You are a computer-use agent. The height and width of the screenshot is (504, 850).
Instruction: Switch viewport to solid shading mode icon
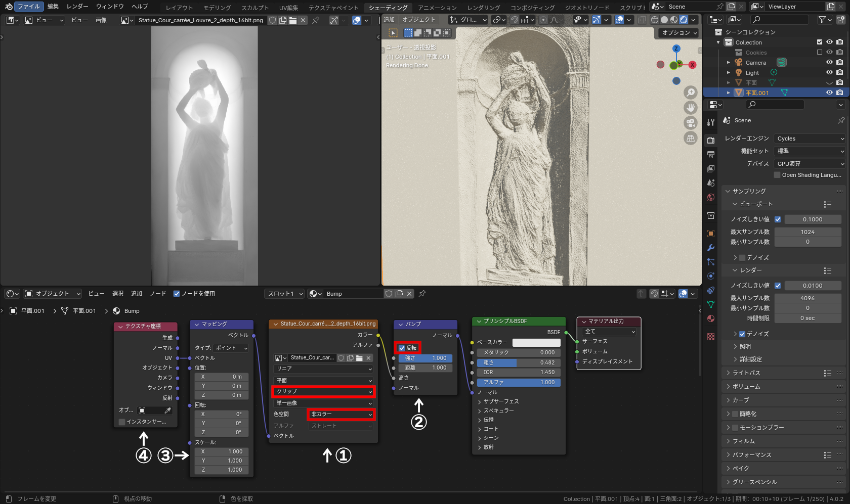click(x=664, y=20)
